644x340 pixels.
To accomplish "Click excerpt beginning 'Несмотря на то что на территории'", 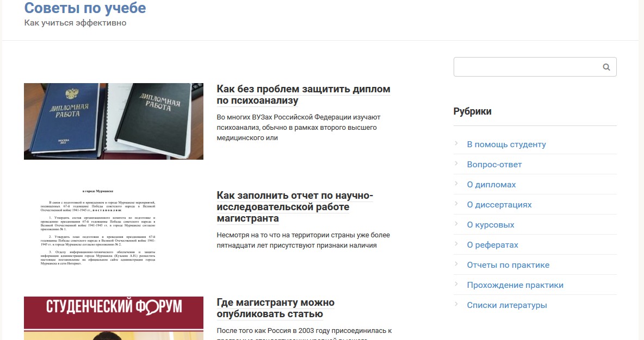I will pos(303,241).
